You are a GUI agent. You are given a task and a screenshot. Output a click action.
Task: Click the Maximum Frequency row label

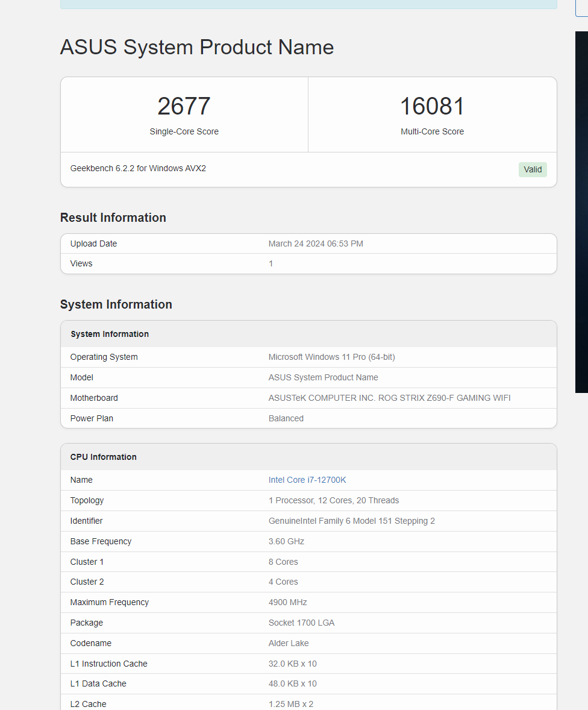coord(109,602)
